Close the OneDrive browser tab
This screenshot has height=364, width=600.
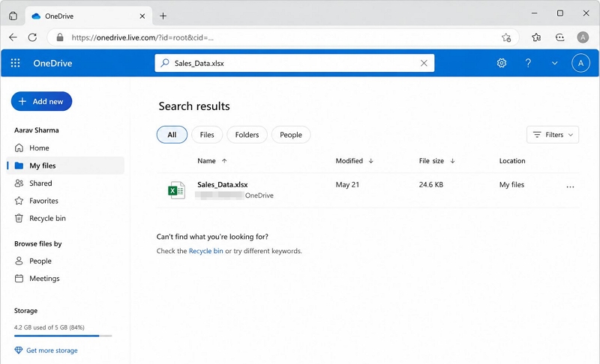[x=142, y=16]
